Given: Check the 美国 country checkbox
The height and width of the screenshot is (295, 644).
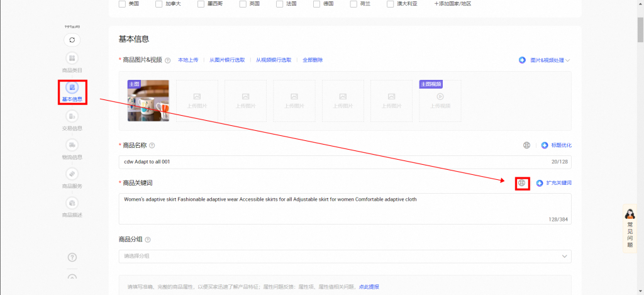Looking at the screenshot, I should click(122, 4).
